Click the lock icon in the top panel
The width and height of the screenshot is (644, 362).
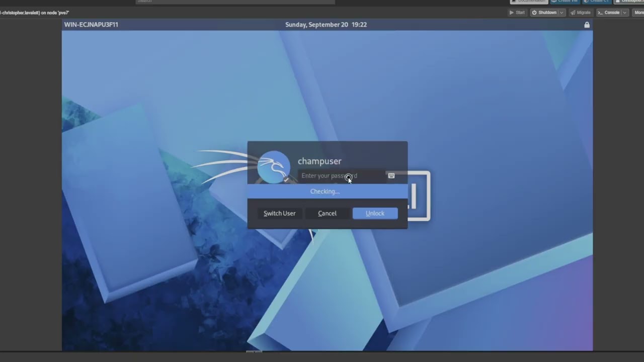[587, 25]
